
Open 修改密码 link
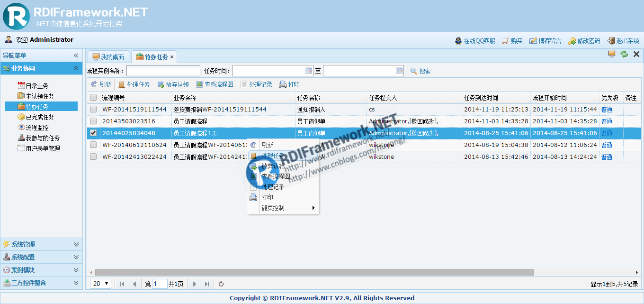pos(584,41)
